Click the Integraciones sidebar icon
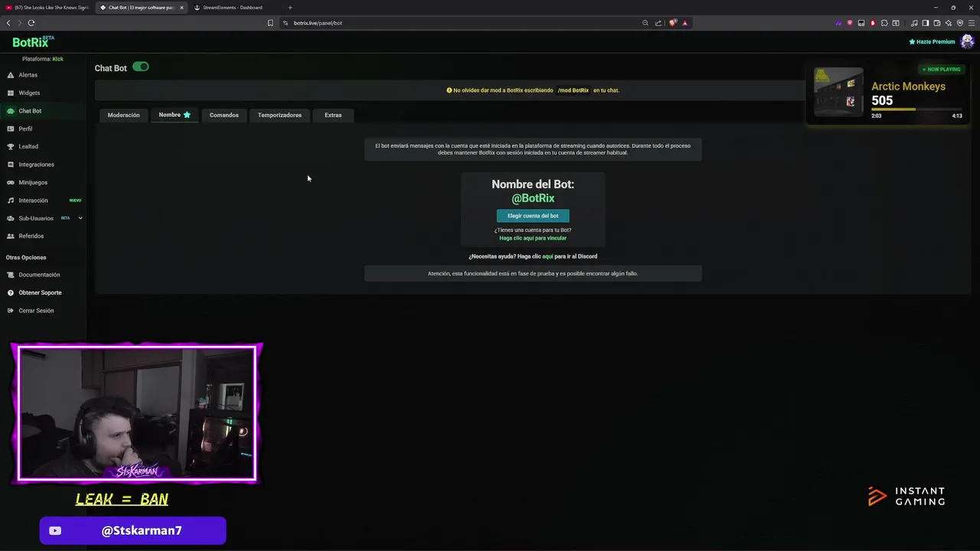This screenshot has height=551, width=980. tap(11, 165)
